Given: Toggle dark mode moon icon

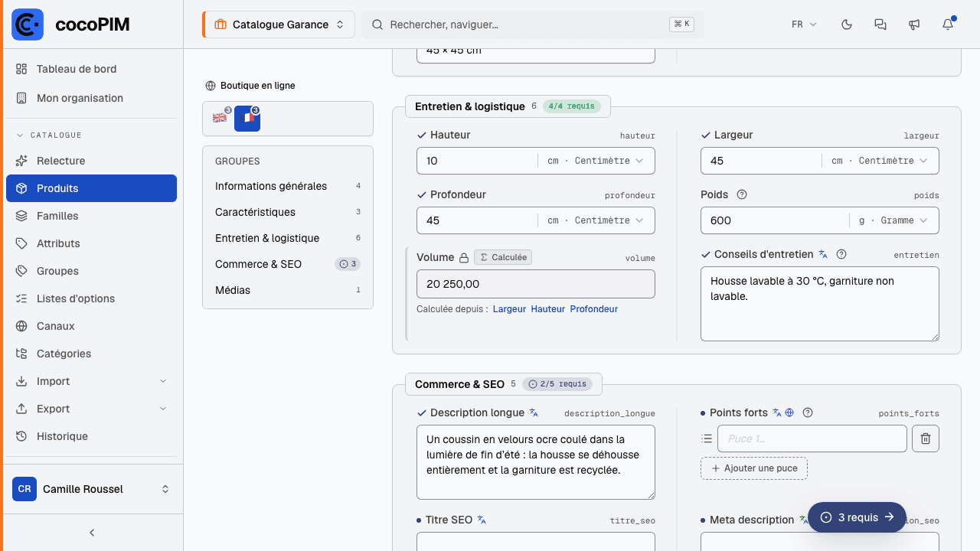Looking at the screenshot, I should (x=847, y=24).
